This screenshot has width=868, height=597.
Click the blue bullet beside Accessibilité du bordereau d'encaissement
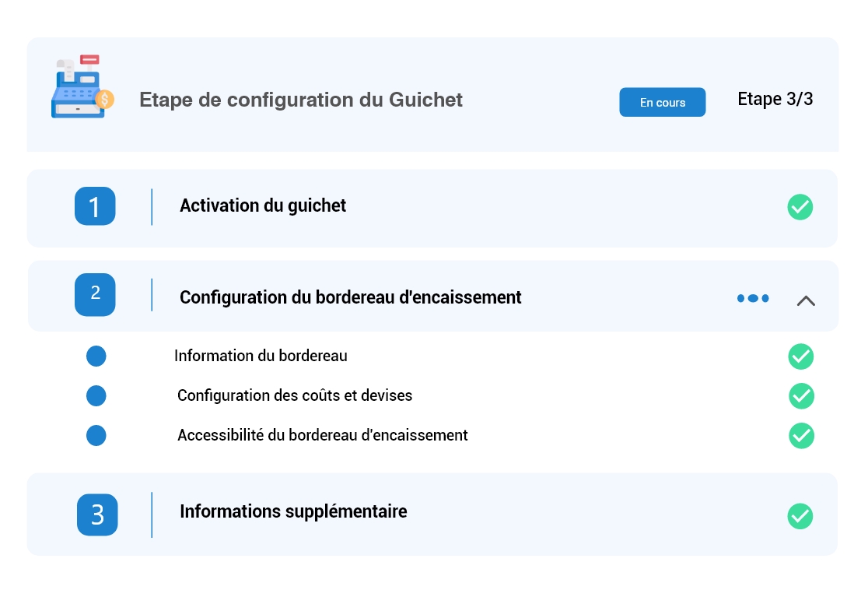click(x=96, y=435)
